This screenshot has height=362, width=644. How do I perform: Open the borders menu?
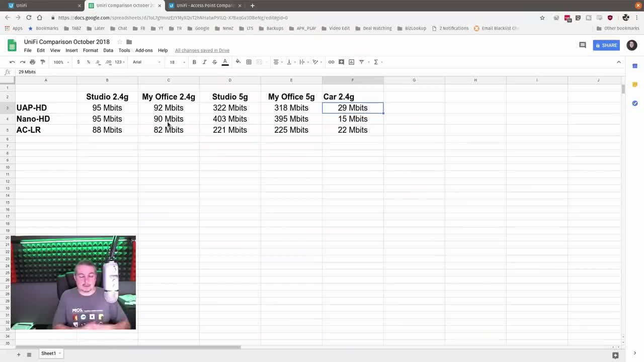249,62
